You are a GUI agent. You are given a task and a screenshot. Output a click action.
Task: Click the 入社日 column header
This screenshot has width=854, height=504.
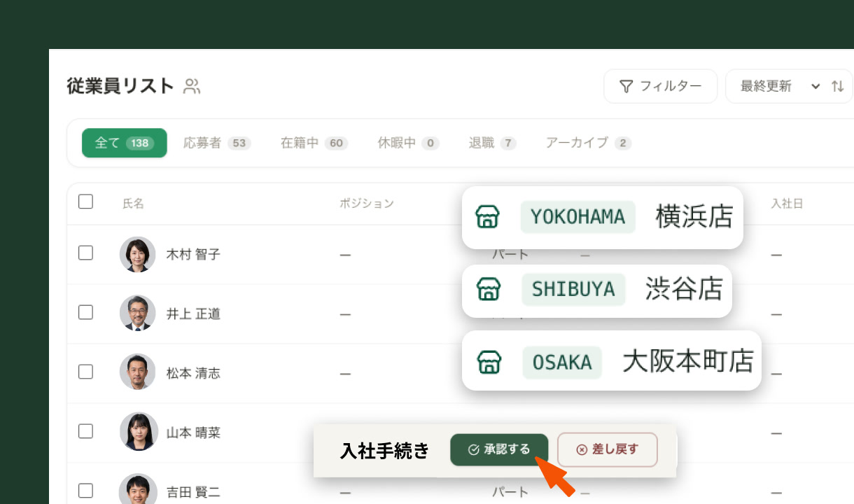pos(787,204)
